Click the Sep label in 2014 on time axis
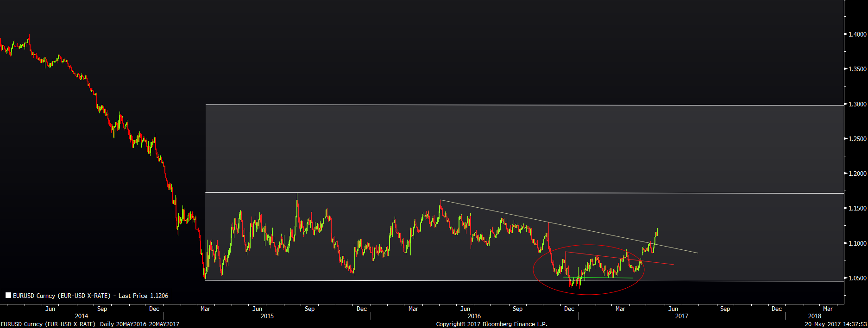 102,309
